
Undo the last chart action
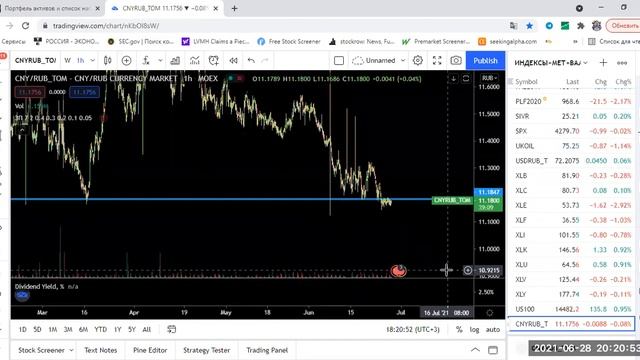(x=251, y=60)
